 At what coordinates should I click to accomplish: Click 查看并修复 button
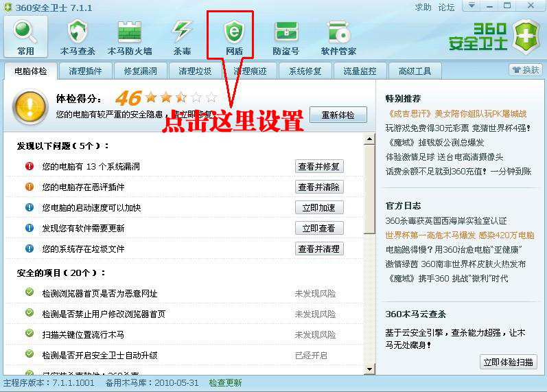[x=319, y=167]
